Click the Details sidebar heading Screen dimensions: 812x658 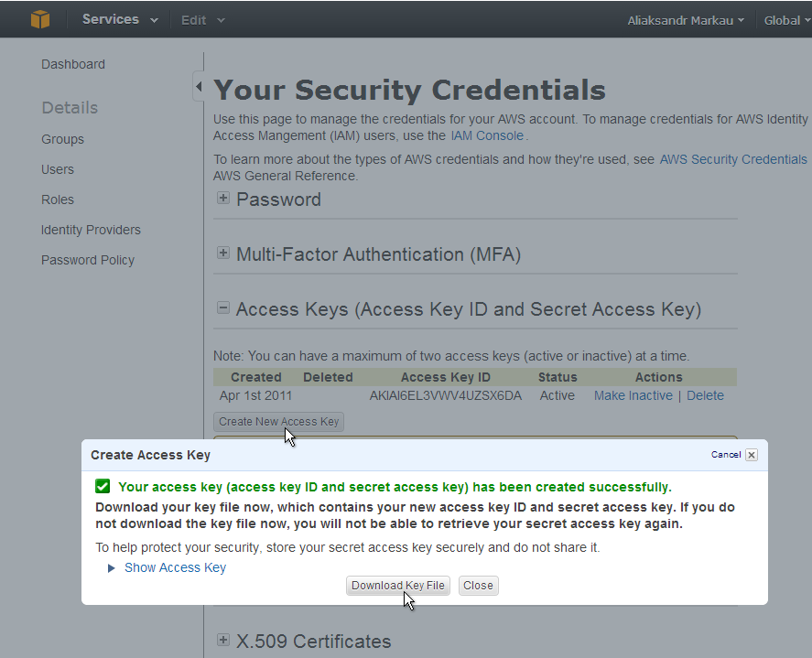pyautogui.click(x=70, y=108)
